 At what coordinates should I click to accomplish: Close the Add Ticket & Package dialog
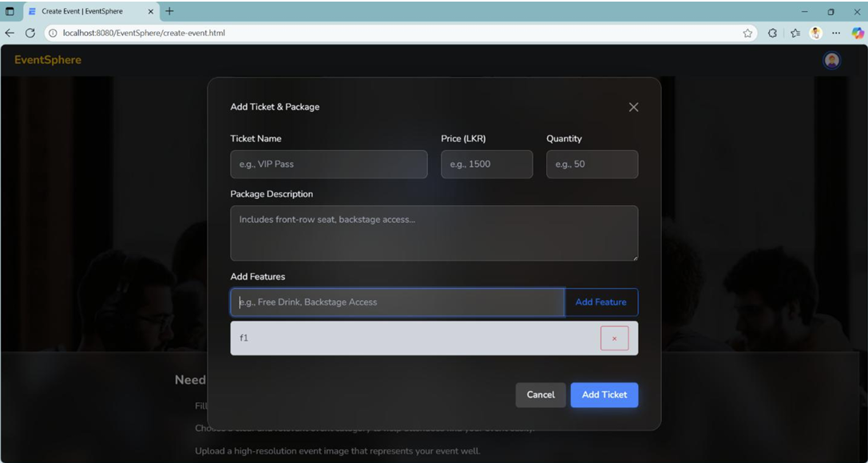click(x=633, y=107)
